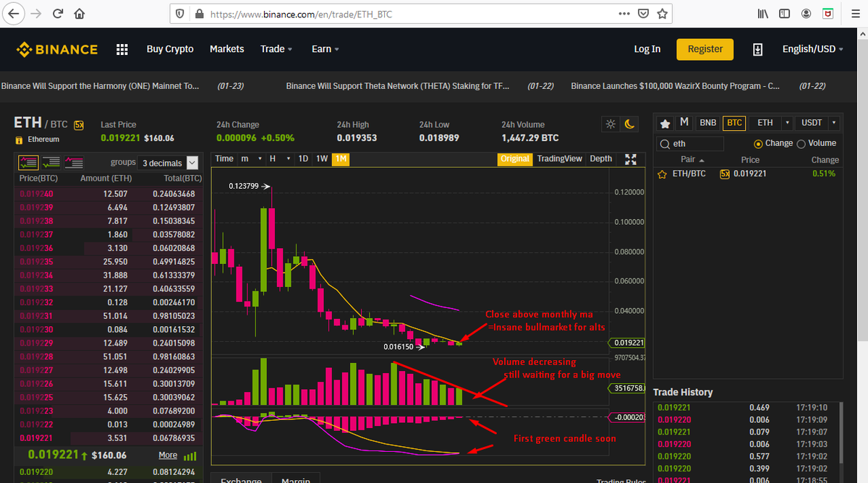Click the search magnifier in the pair search box
The image size is (868, 483).
coord(665,143)
